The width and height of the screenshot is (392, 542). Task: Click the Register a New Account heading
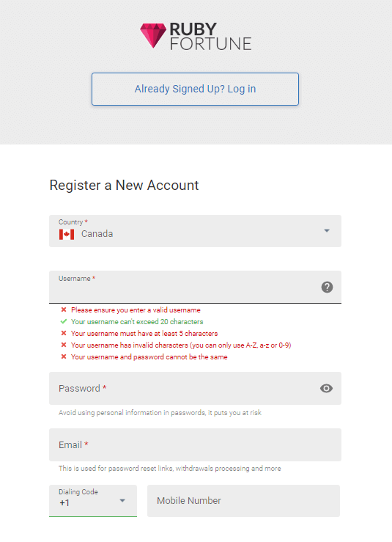124,186
